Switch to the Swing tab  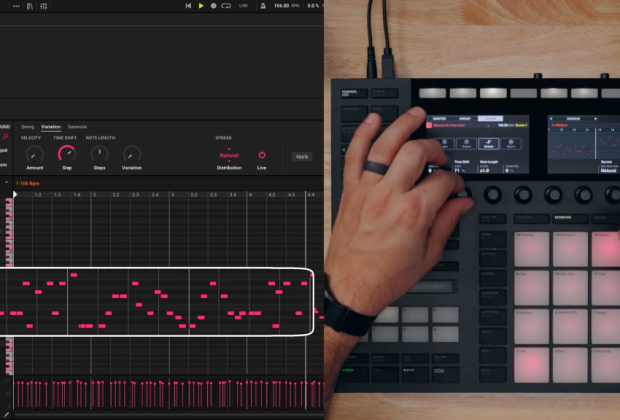click(28, 127)
